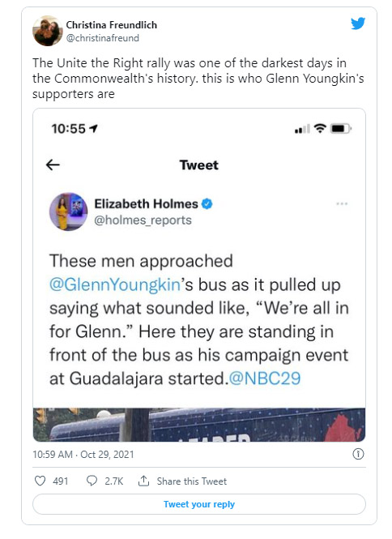Click the @GlennYoungkin mention
Image resolution: width=392 pixels, height=539 pixels.
(x=115, y=284)
